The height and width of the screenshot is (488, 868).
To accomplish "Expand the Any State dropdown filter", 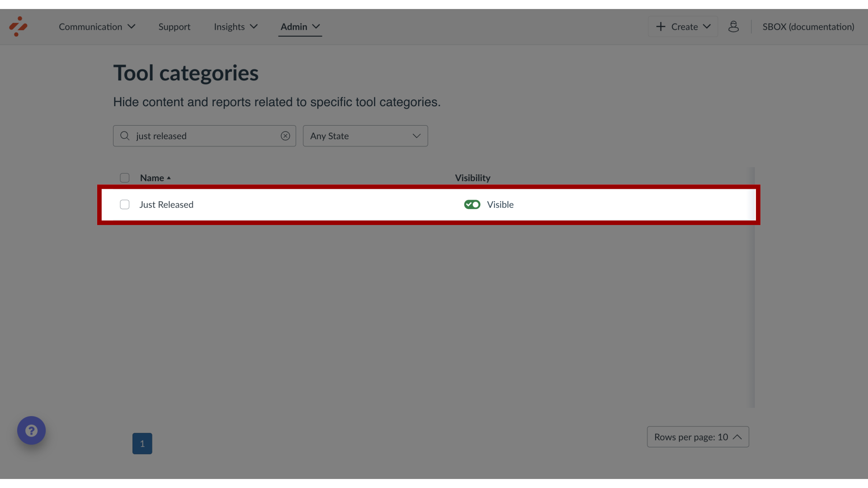I will 365,136.
